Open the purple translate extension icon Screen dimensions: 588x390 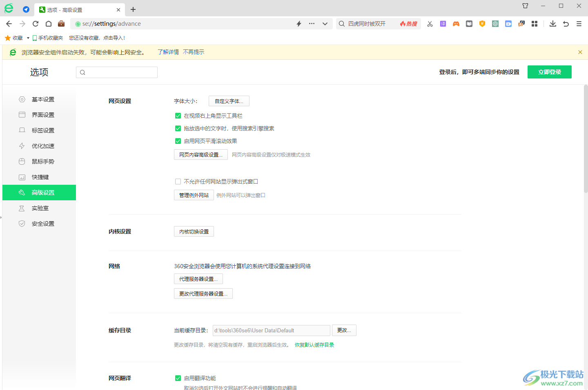443,24
